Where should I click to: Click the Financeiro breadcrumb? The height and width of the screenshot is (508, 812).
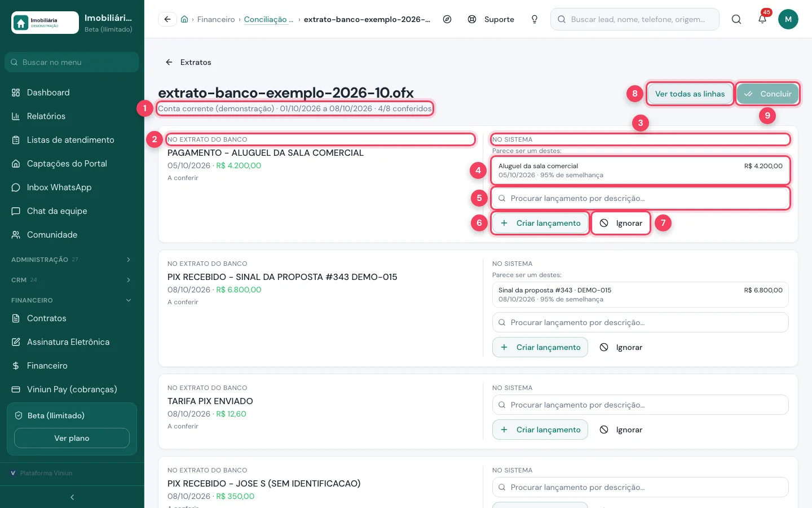click(216, 19)
